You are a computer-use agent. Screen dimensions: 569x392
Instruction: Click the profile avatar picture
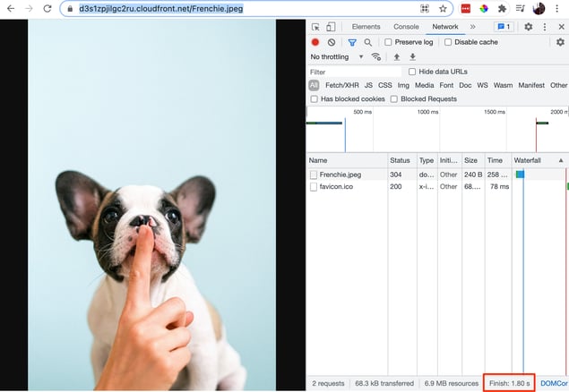point(539,8)
